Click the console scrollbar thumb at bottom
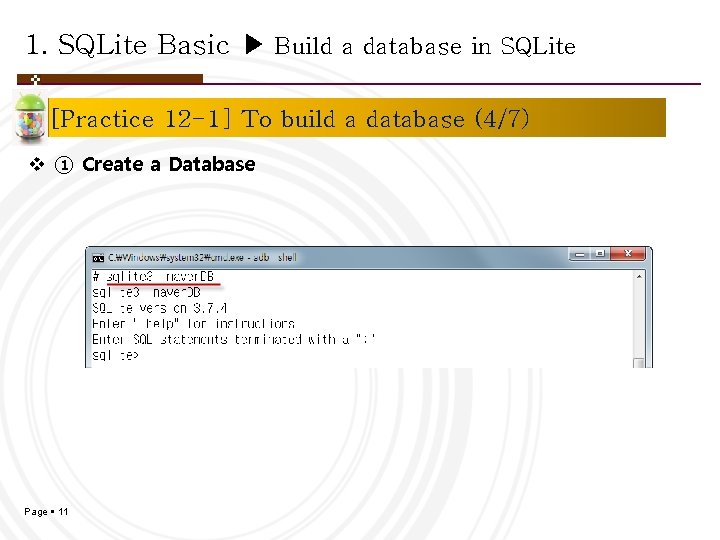 point(639,363)
